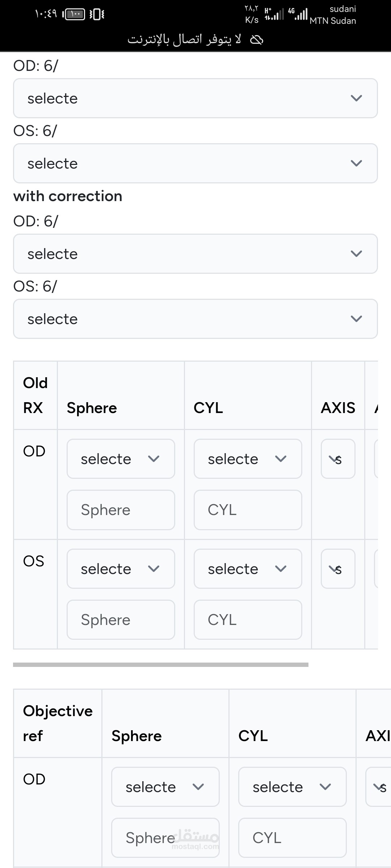Tap the vibrate mode icon in the status bar

(x=97, y=14)
